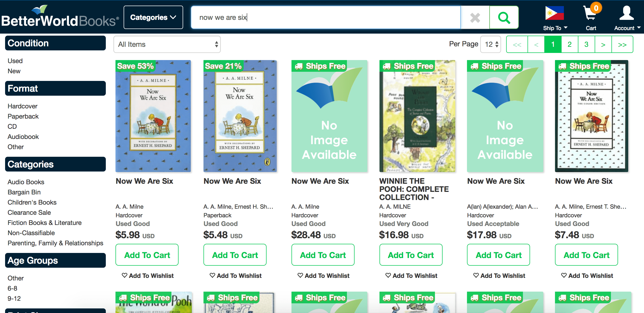This screenshot has height=313, width=644.
Task: Open the Winnie the Pooh collection cover thumbnail
Action: coord(417,116)
